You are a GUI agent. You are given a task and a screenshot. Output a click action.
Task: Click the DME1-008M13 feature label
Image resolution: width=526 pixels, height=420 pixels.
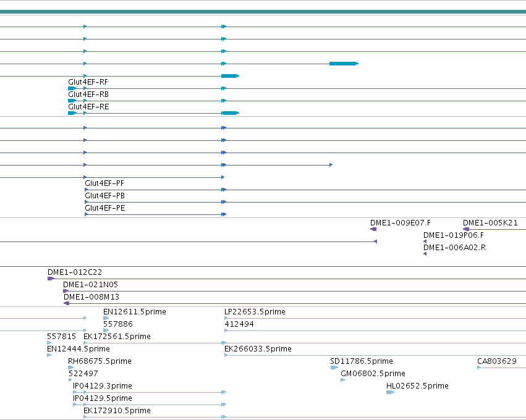pyautogui.click(x=91, y=297)
